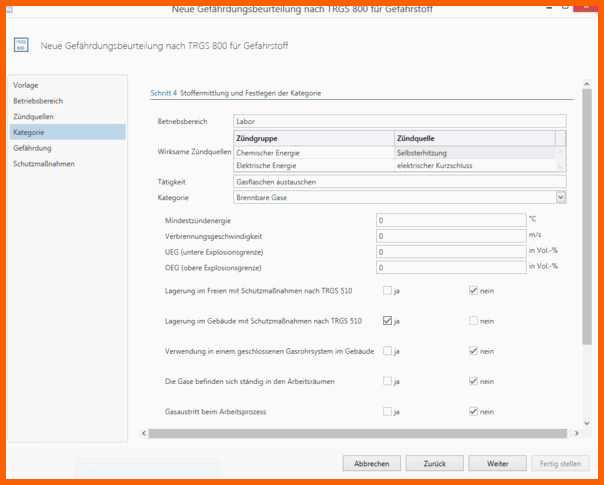Viewport: 604px width, 485px height.
Task: Switch to the Gefährdung sidebar step
Action: point(32,147)
